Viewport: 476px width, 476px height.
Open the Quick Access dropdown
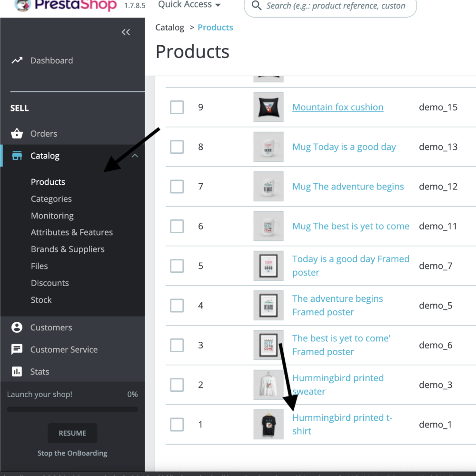[188, 5]
